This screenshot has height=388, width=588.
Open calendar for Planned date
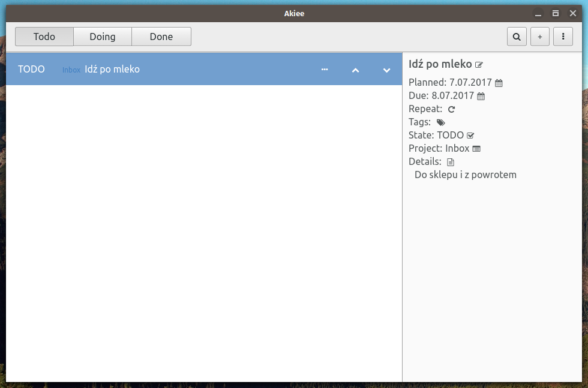pos(499,83)
